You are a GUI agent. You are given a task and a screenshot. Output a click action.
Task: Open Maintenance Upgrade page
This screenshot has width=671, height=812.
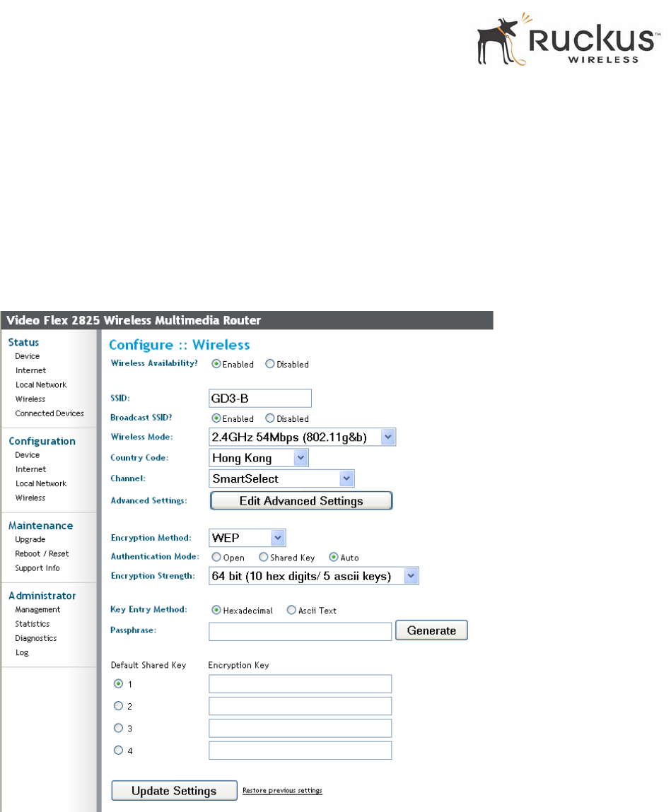[x=30, y=540]
